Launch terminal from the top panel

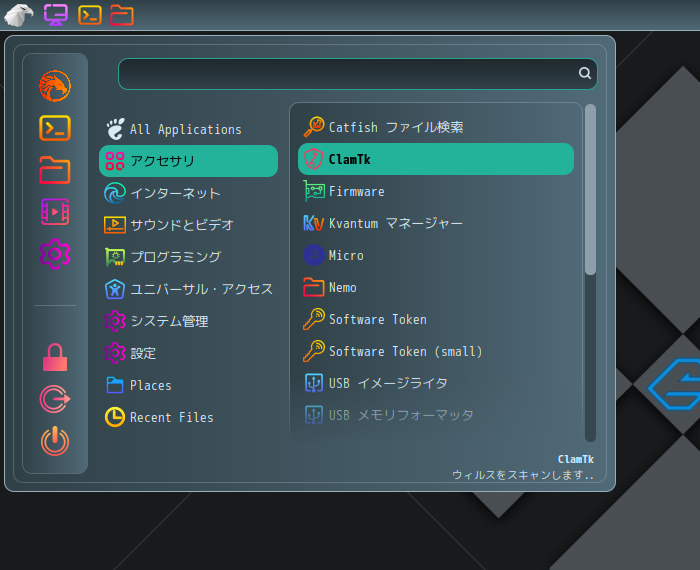coord(90,15)
